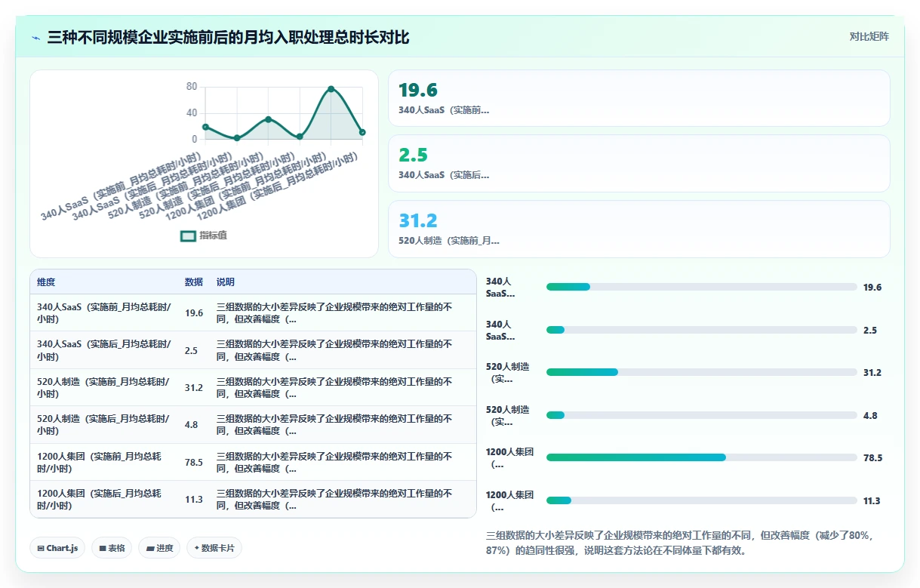Select table row 1200人集团 实施前
This screenshot has width=920, height=588.
click(x=253, y=462)
